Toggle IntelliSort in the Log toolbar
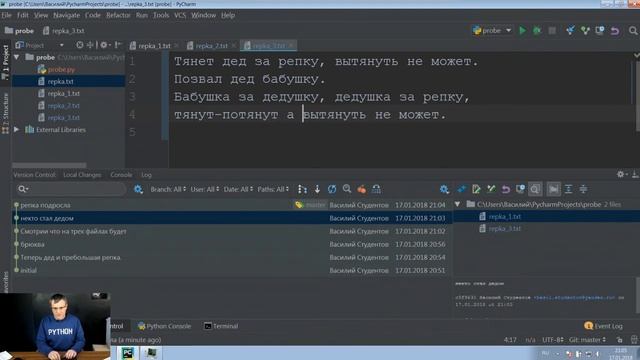This screenshot has height=360, width=640. click(x=302, y=189)
